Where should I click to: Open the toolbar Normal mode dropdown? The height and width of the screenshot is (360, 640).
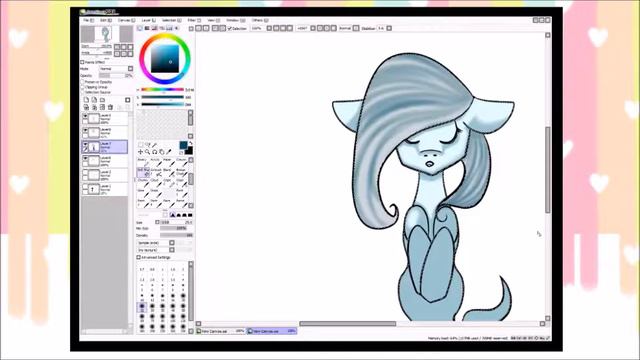point(356,28)
